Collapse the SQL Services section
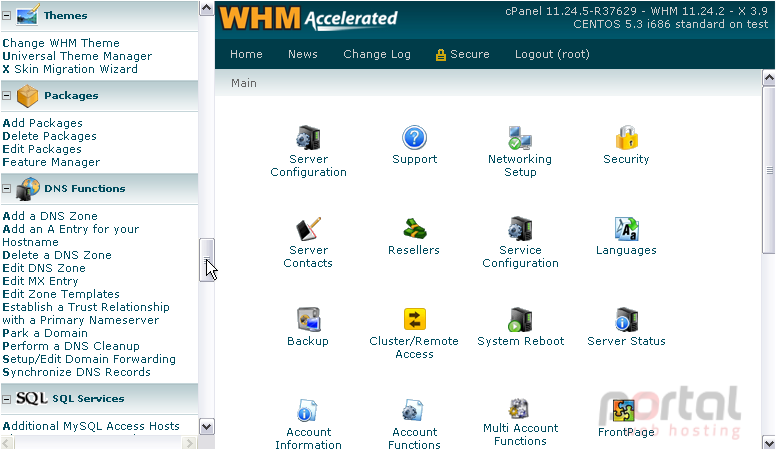The image size is (776, 450). (6, 399)
